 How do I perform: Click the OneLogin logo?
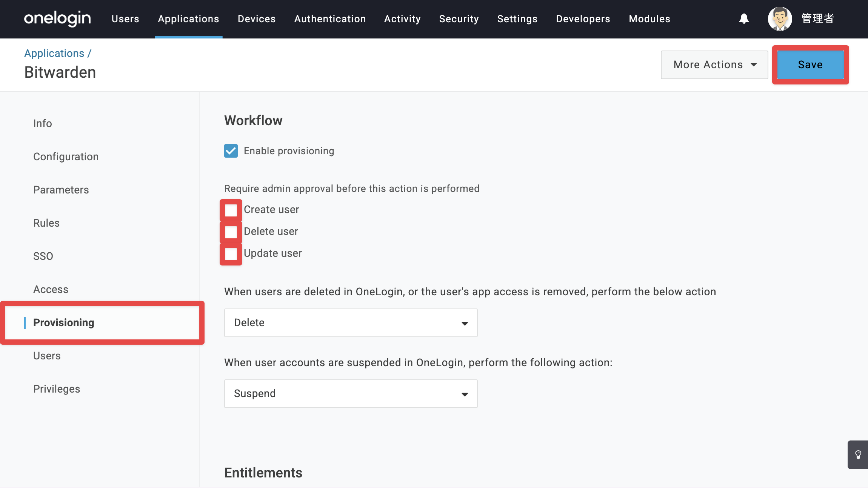[57, 18]
